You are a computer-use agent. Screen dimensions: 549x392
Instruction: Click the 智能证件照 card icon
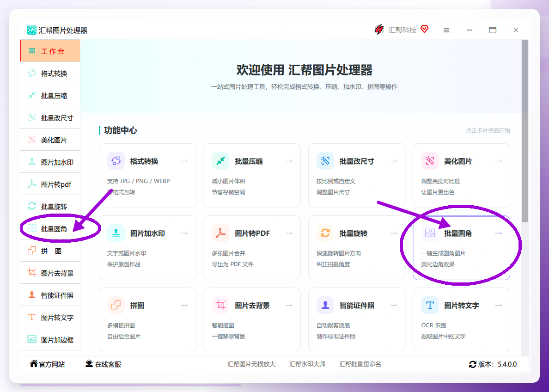[x=325, y=305]
